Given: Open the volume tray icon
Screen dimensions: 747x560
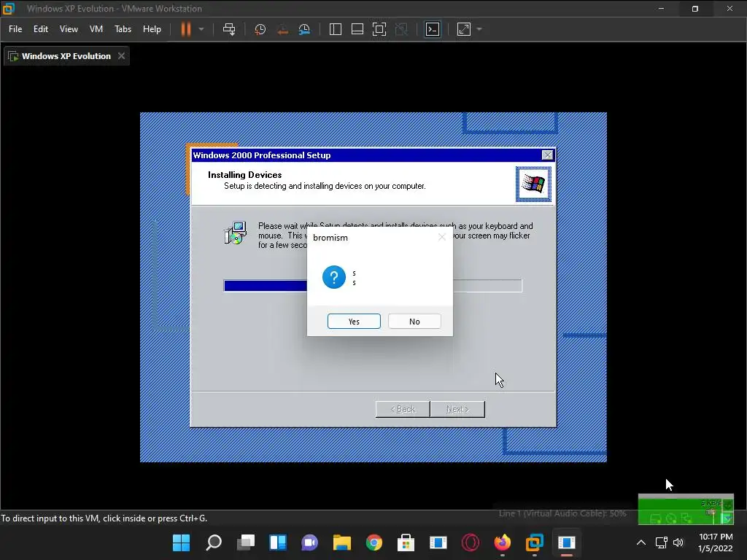Looking at the screenshot, I should (x=678, y=542).
